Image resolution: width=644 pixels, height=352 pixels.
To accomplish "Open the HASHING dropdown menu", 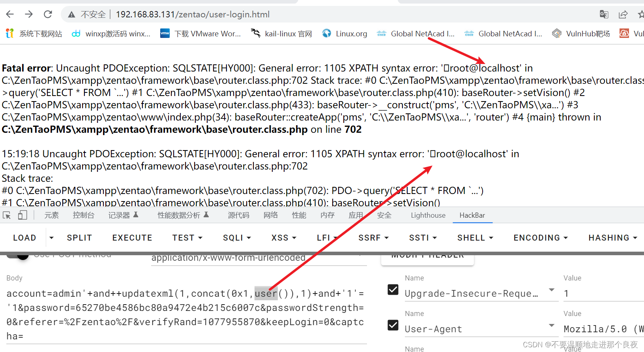I will pyautogui.click(x=613, y=238).
